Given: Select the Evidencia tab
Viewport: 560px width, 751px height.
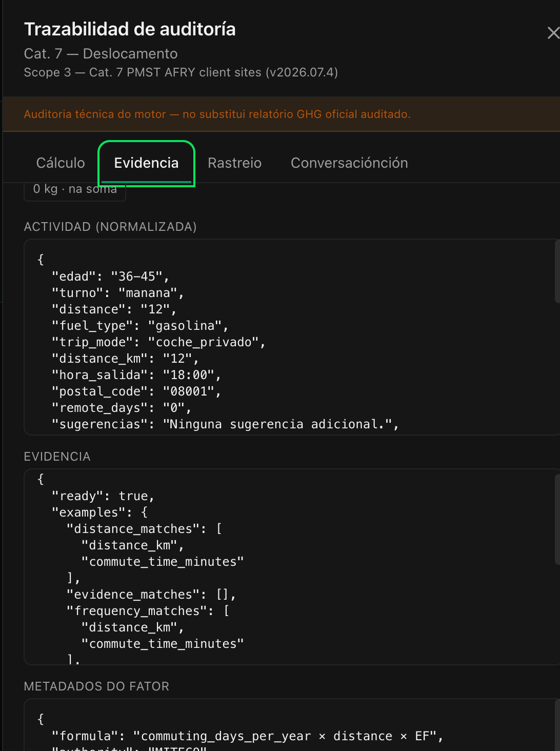Looking at the screenshot, I should [x=146, y=163].
